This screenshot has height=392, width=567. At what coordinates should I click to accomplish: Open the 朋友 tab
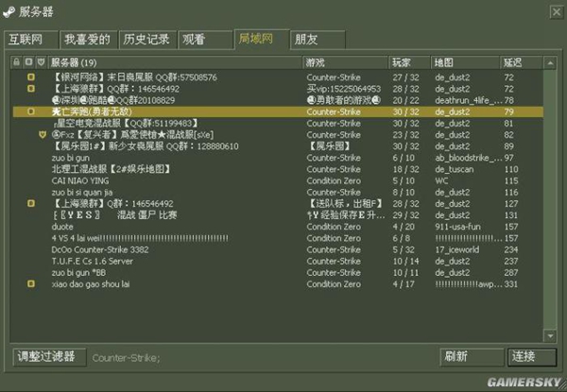(x=318, y=40)
